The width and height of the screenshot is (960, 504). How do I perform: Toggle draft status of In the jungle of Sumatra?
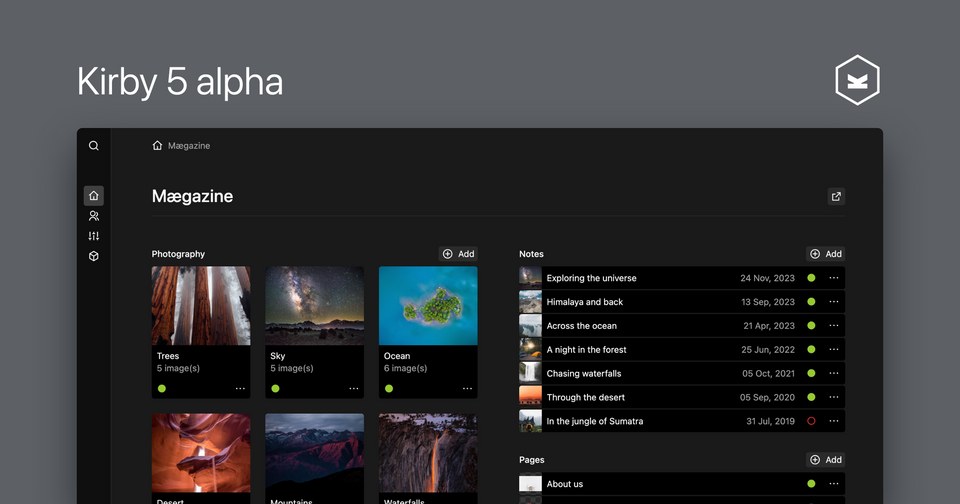[x=811, y=421]
